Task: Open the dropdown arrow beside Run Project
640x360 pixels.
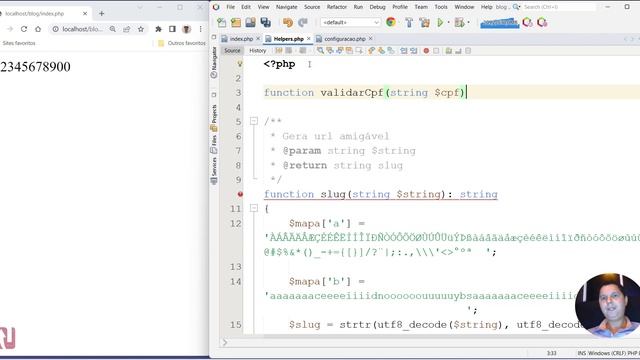Action: click(x=449, y=23)
